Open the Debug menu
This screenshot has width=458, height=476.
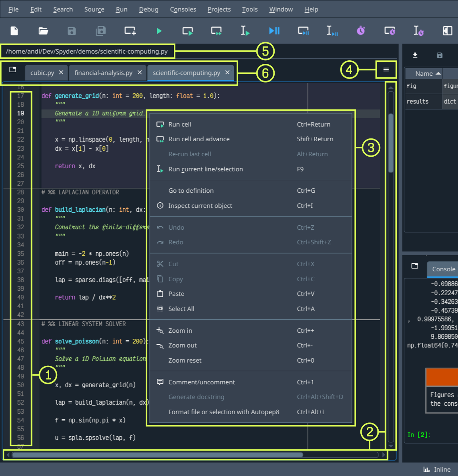click(148, 9)
